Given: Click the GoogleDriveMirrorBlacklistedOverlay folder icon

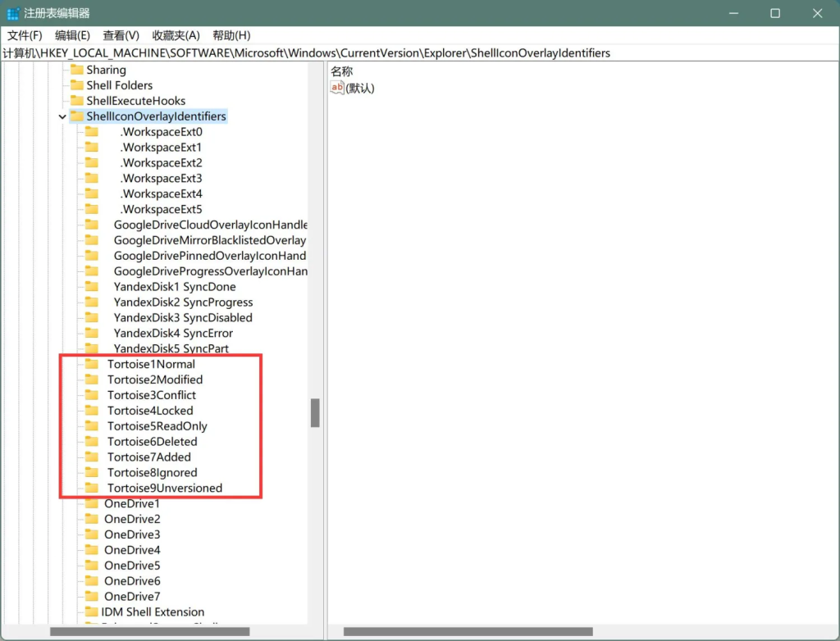Looking at the screenshot, I should coord(92,240).
